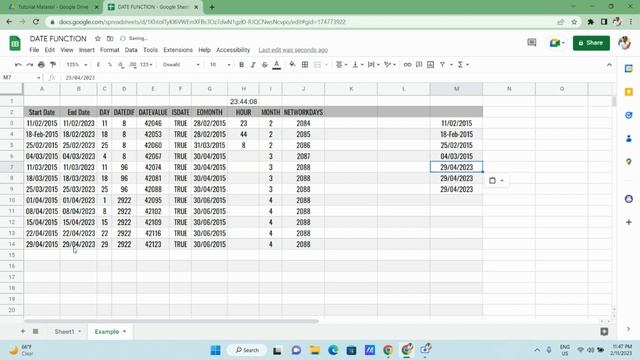Click the Create a filter icon
The width and height of the screenshot is (640, 360).
click(x=442, y=64)
